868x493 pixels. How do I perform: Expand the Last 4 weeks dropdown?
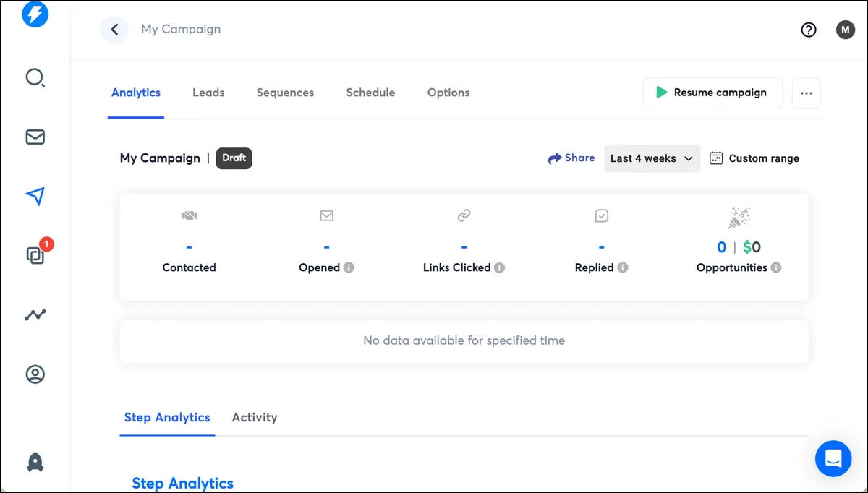[652, 158]
